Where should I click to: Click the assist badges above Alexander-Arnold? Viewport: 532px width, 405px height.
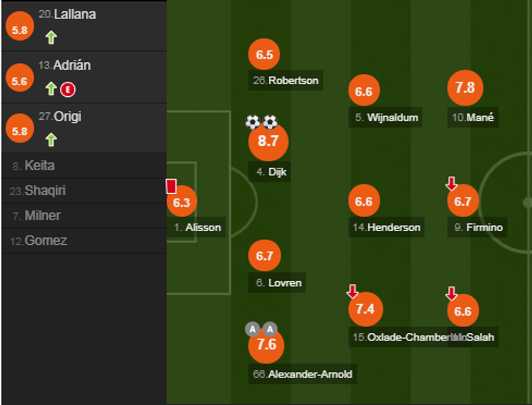pos(261,329)
